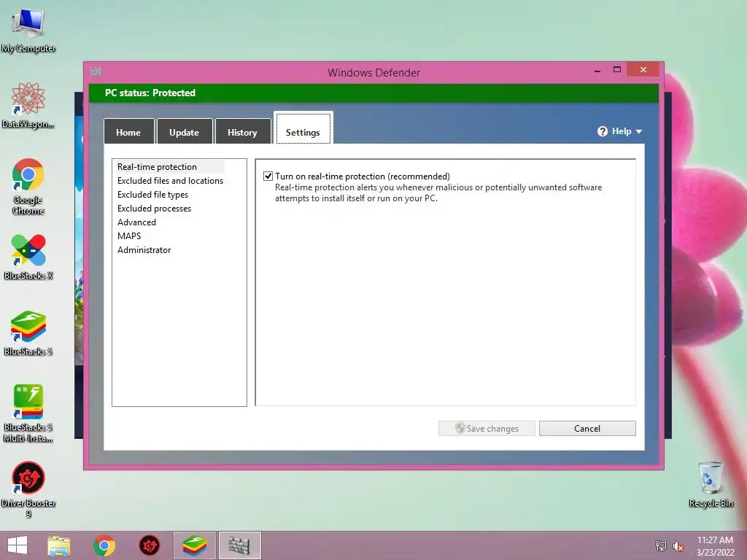Minimize the Windows Defender window

point(597,70)
